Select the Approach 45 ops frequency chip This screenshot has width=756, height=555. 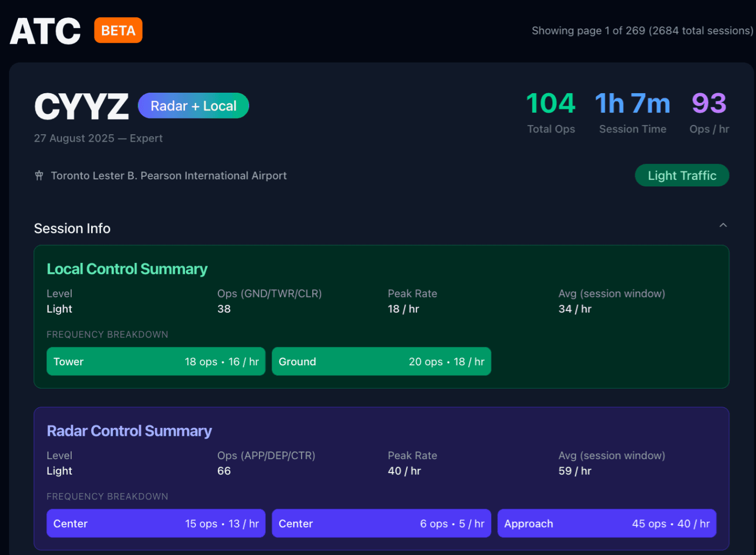[607, 524]
